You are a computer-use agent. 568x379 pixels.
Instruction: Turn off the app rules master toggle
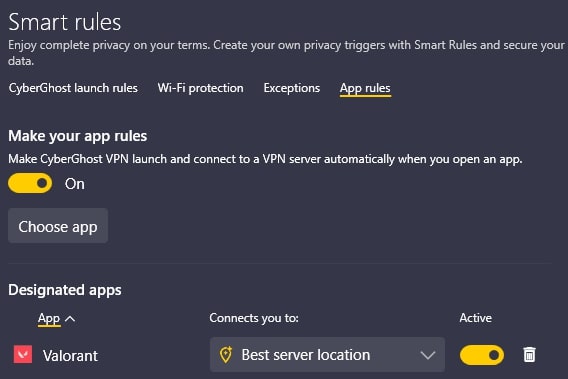click(30, 183)
